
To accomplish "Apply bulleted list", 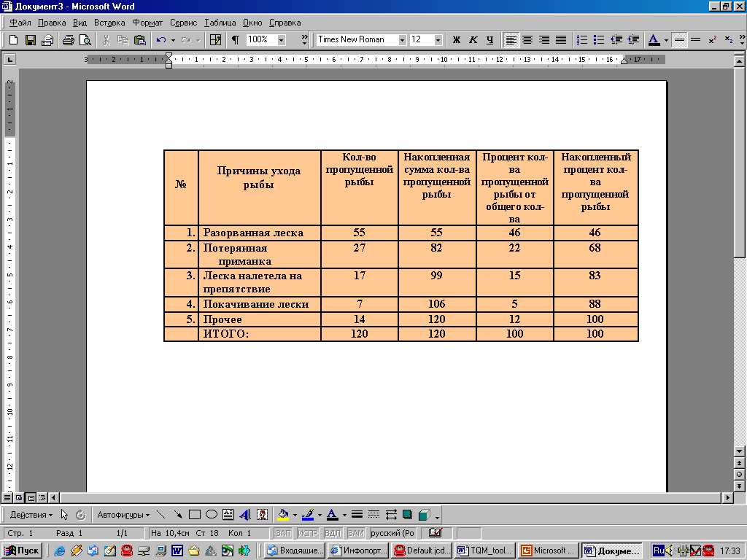I will coord(598,40).
